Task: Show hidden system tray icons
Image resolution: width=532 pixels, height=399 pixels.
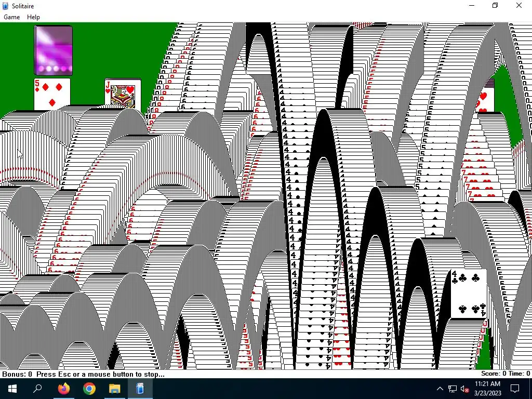Action: [x=440, y=389]
